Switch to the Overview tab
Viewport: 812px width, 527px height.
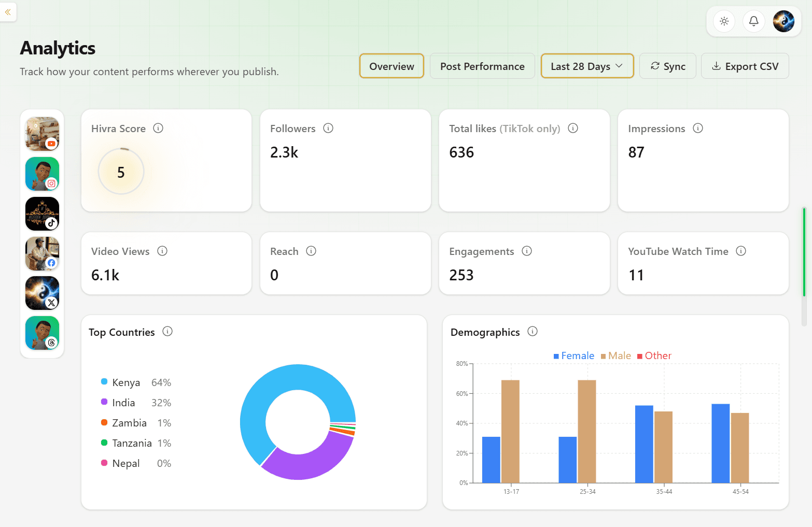[391, 66]
